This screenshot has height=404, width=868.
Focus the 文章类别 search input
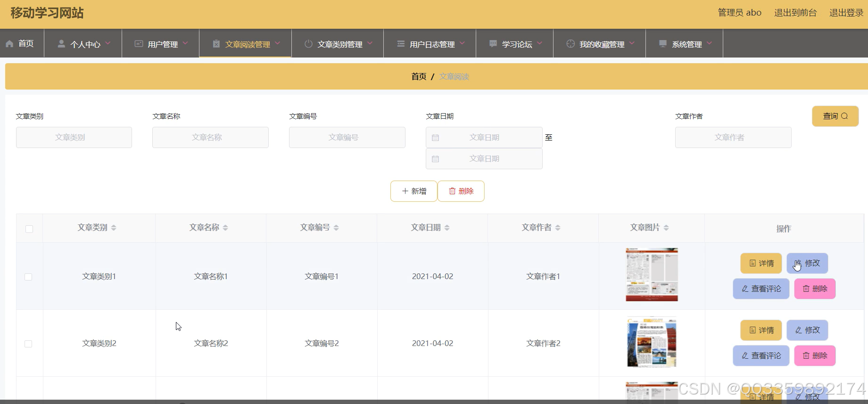[x=74, y=137]
